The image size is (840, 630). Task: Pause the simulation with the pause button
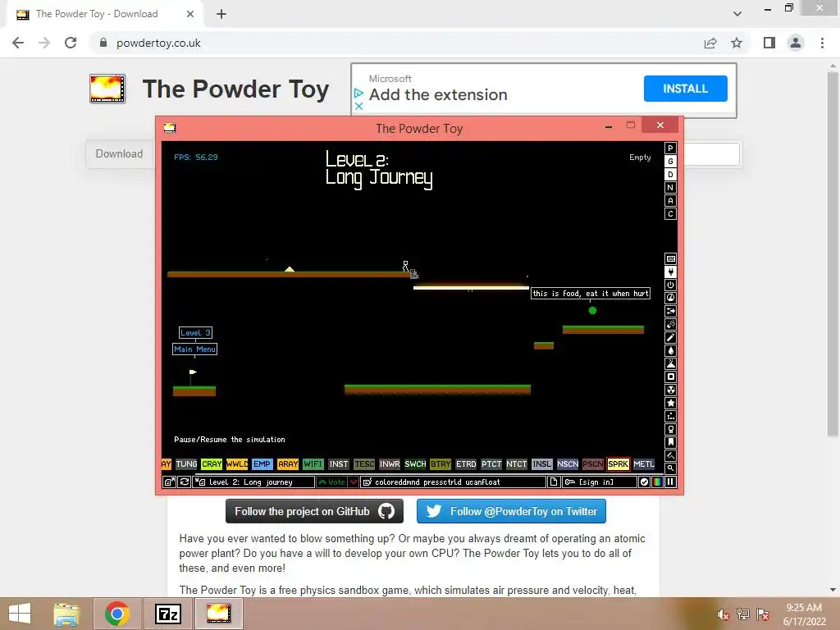(670, 482)
